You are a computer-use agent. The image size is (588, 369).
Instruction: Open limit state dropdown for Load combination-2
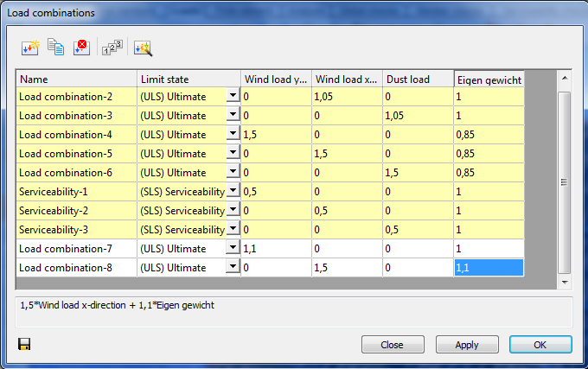click(233, 96)
